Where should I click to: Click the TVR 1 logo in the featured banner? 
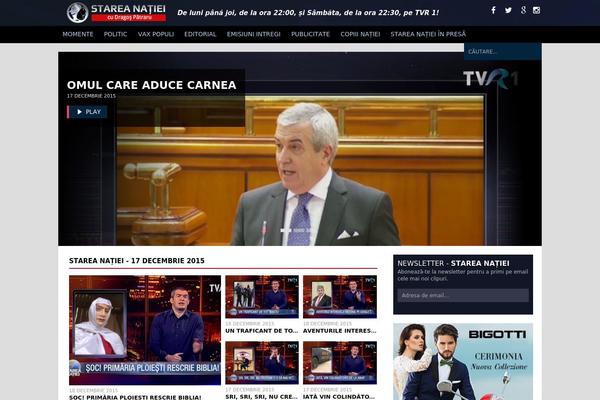click(x=491, y=79)
